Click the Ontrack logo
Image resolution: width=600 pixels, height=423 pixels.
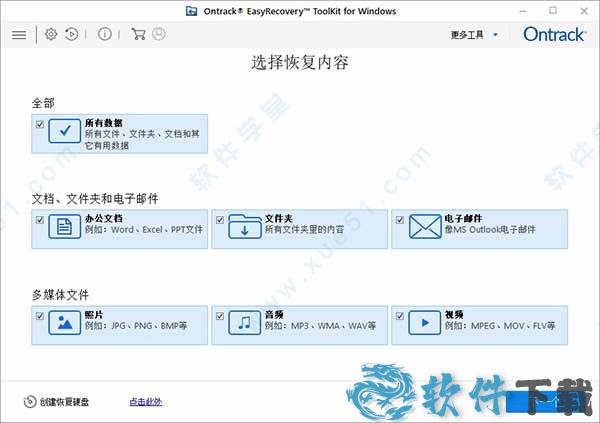(x=554, y=34)
